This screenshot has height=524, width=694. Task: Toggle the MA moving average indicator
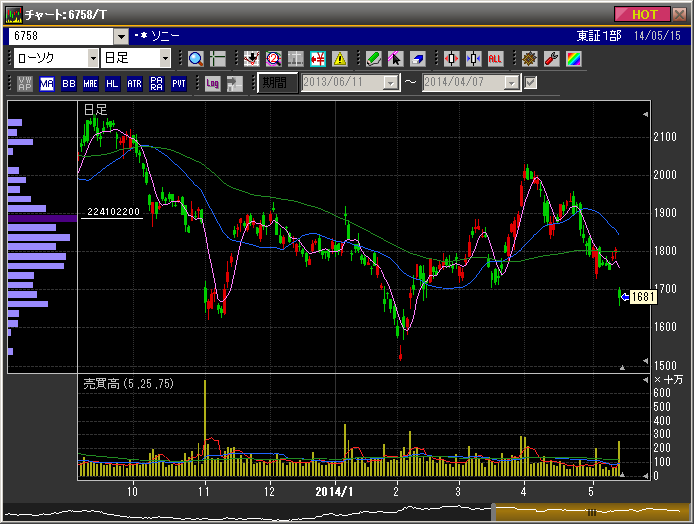coord(47,83)
